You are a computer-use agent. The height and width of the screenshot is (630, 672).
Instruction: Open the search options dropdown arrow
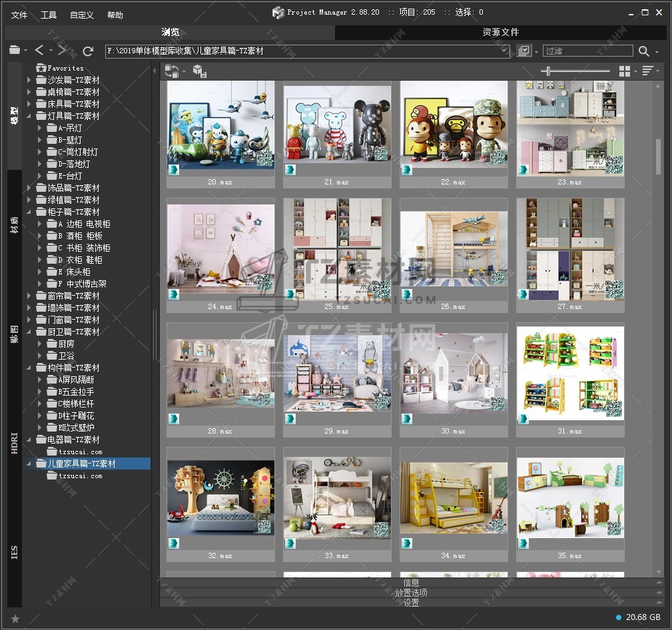657,52
